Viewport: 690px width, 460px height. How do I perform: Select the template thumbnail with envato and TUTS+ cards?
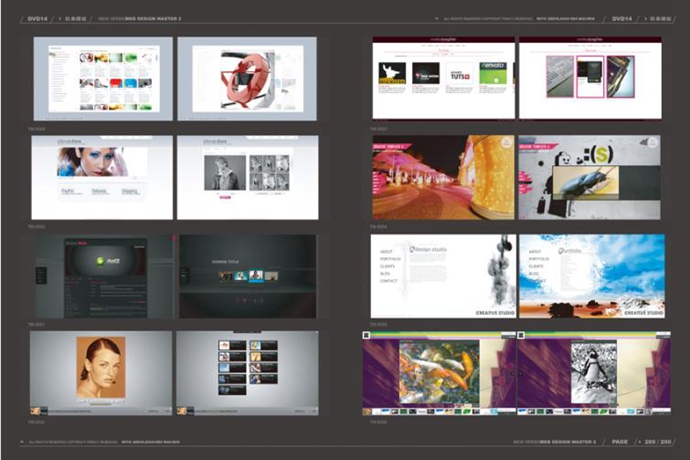pos(444,78)
